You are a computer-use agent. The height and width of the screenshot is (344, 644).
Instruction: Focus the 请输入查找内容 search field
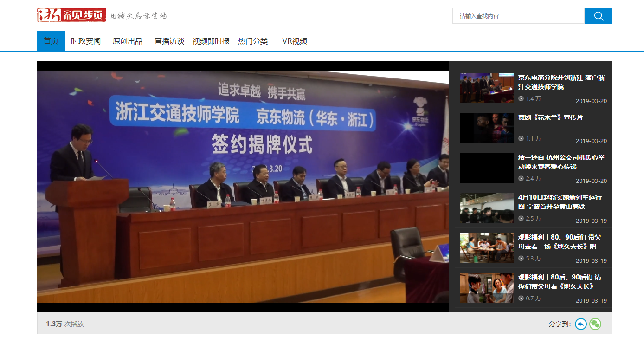(x=518, y=16)
